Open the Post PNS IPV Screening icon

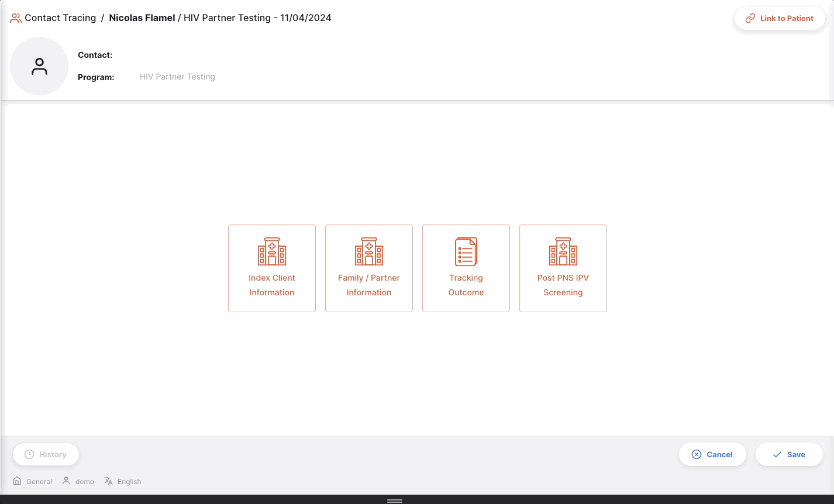tap(563, 251)
